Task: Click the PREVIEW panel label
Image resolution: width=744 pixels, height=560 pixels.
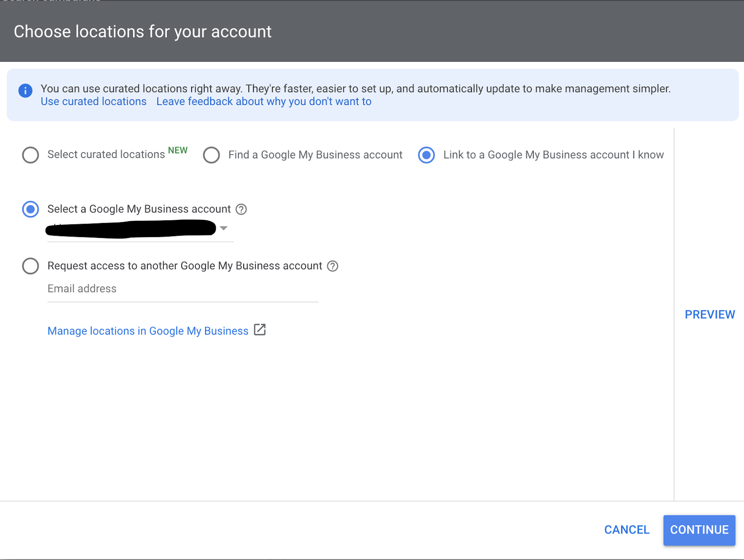Action: coord(710,315)
